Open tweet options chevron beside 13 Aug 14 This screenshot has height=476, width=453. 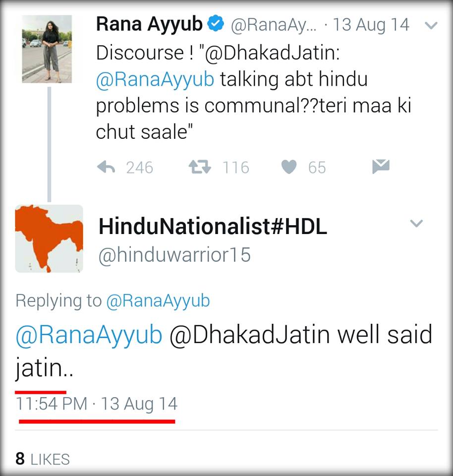(431, 25)
